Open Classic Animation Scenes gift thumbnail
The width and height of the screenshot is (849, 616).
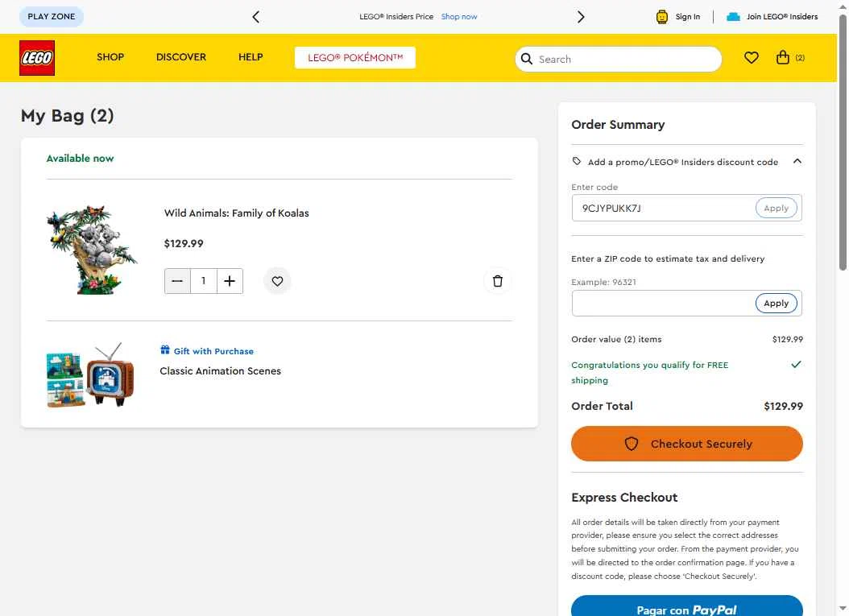90,374
